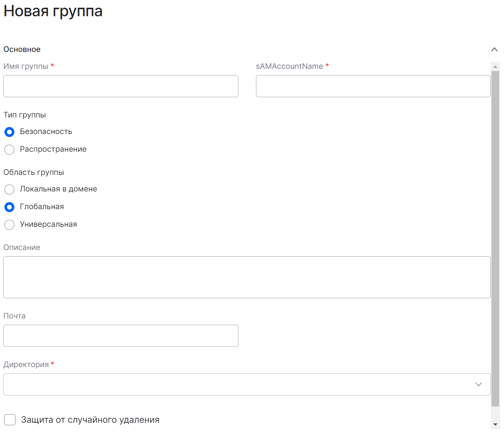Pick the Глобальная group scope

tap(10, 207)
